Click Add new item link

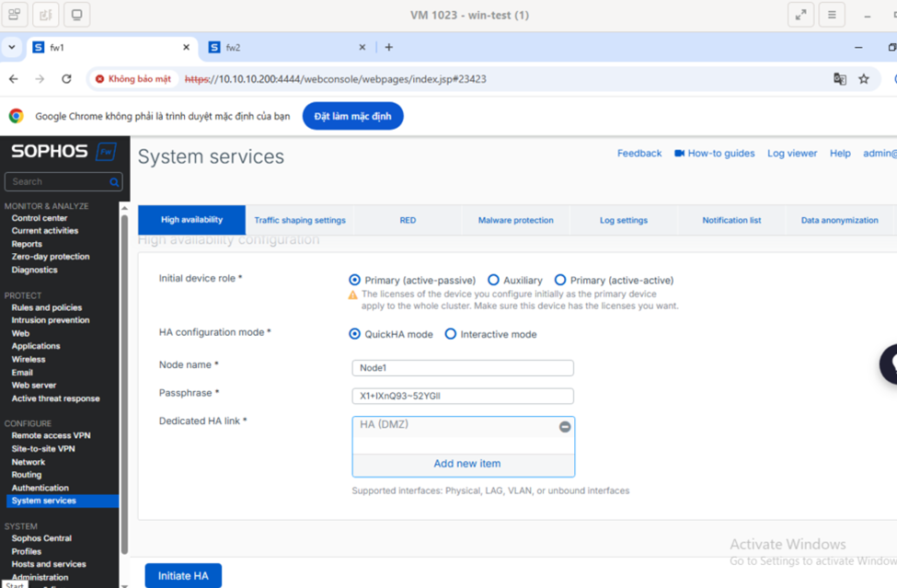click(466, 464)
